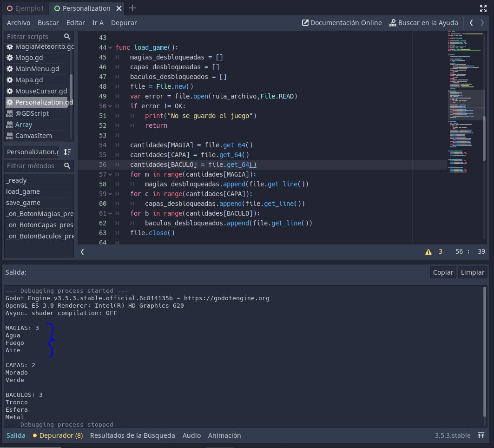Click the yellow warning triangle icon
Viewport: 494px width, 448px height.
point(428,252)
